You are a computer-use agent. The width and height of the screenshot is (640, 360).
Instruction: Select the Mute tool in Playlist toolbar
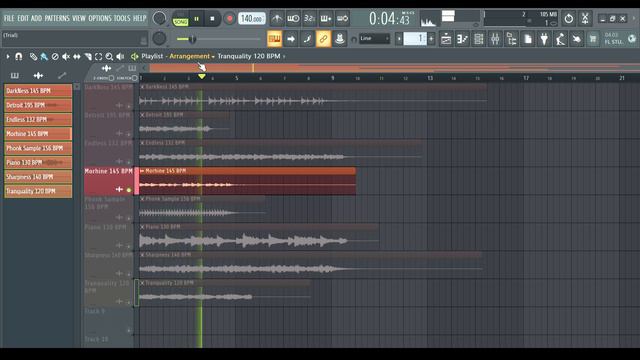coord(66,56)
